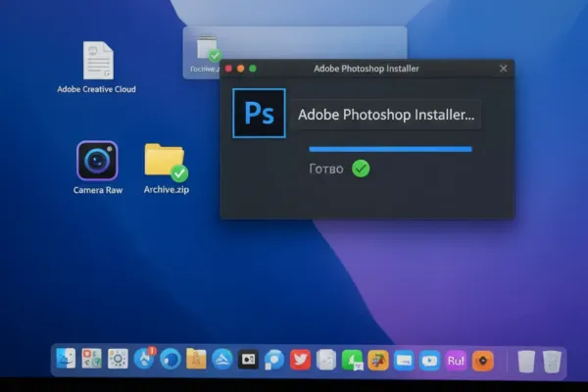
Task: Click the green checkmark next to Готво
Action: point(361,169)
